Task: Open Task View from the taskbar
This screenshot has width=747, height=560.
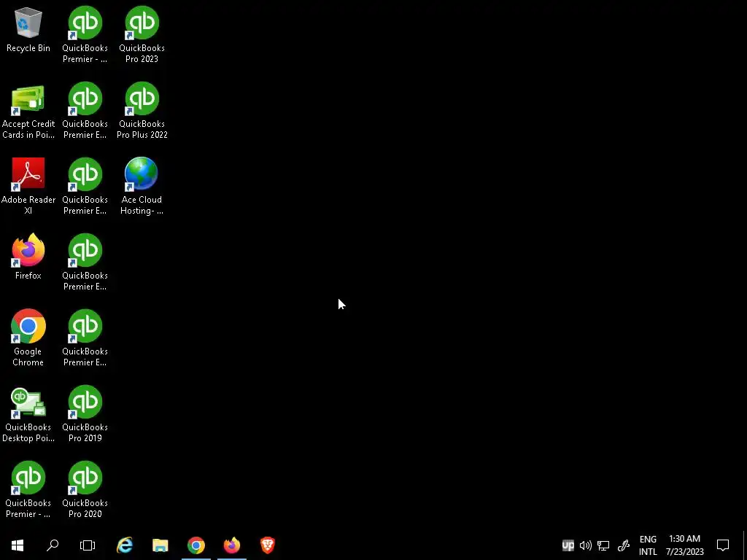Action: click(88, 545)
